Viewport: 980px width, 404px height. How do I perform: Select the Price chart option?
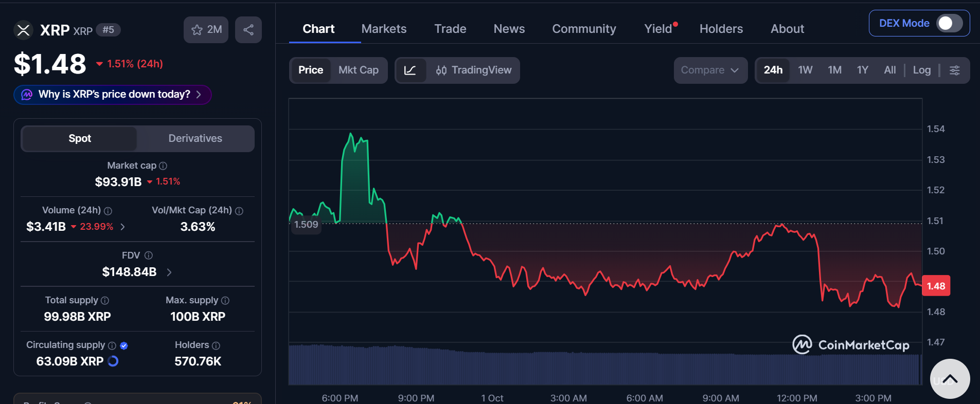[x=311, y=70]
